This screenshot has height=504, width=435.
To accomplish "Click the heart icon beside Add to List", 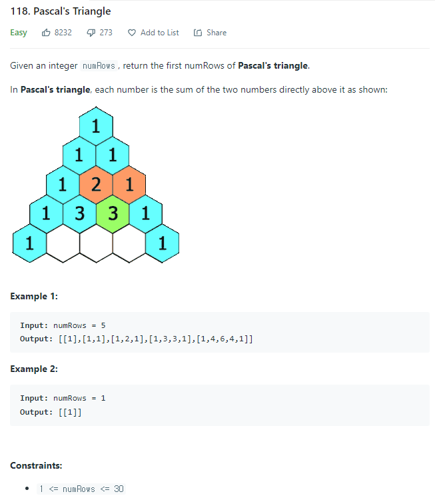I will coord(131,33).
